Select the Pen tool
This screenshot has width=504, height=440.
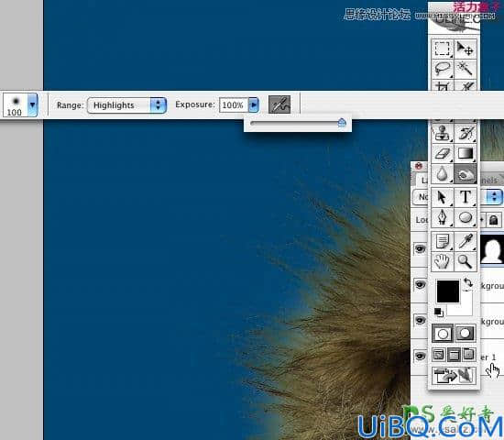click(x=443, y=218)
